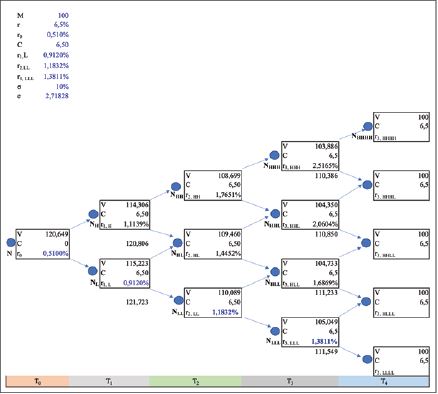The height and width of the screenshot is (394, 438).
Task: Click the blue root node N circle
Action: click(11, 243)
